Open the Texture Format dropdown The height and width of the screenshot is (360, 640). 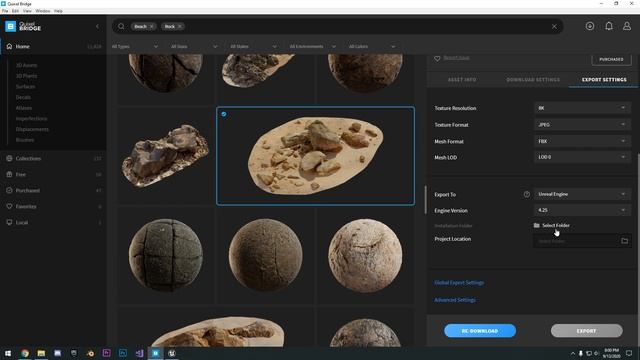pos(582,124)
